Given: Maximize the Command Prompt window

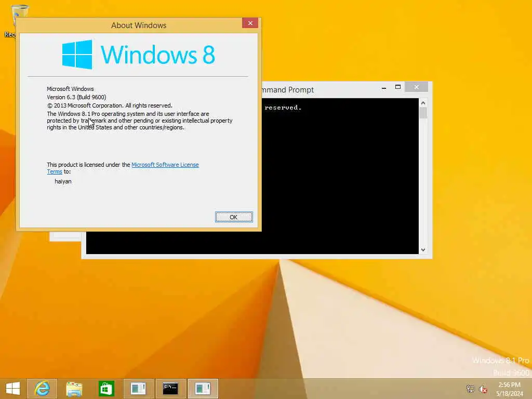Looking at the screenshot, I should (x=398, y=87).
